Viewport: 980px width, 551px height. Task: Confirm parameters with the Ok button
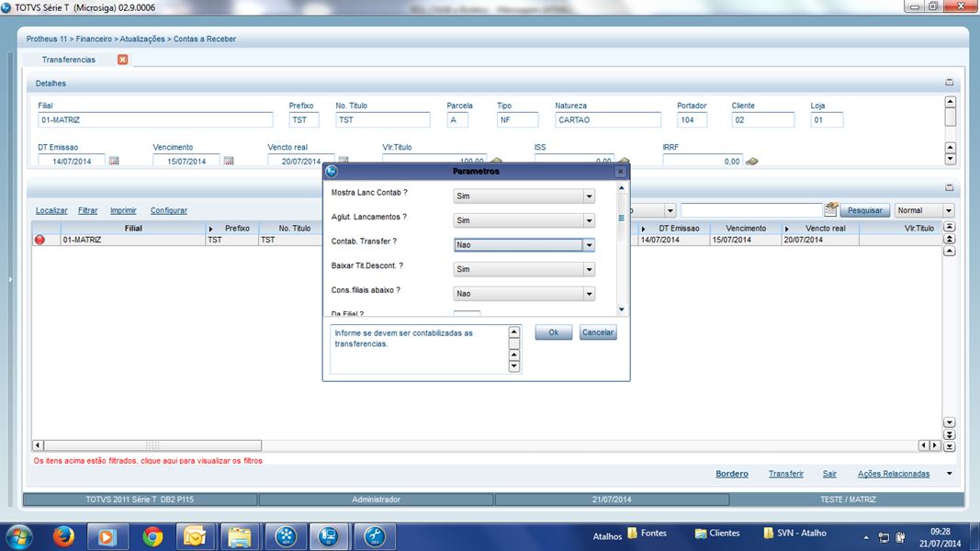click(x=553, y=332)
